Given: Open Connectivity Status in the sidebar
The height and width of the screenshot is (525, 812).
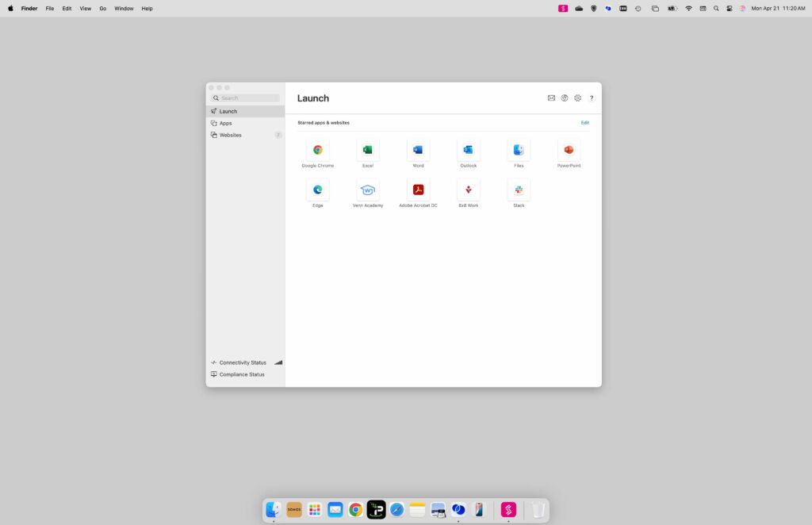Looking at the screenshot, I should click(x=243, y=362).
